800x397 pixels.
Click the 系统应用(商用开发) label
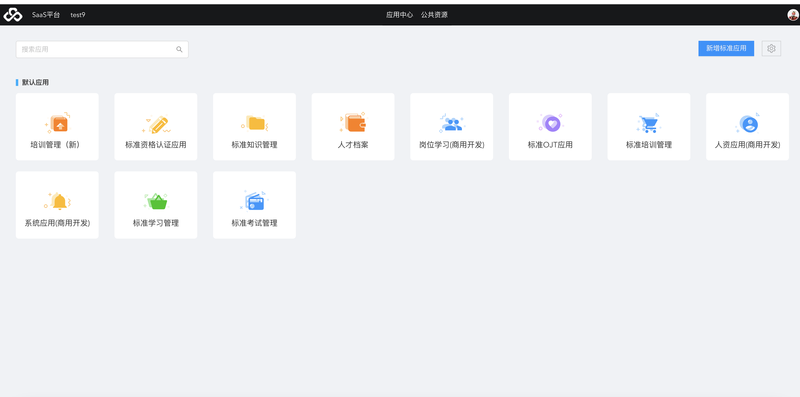(57, 223)
